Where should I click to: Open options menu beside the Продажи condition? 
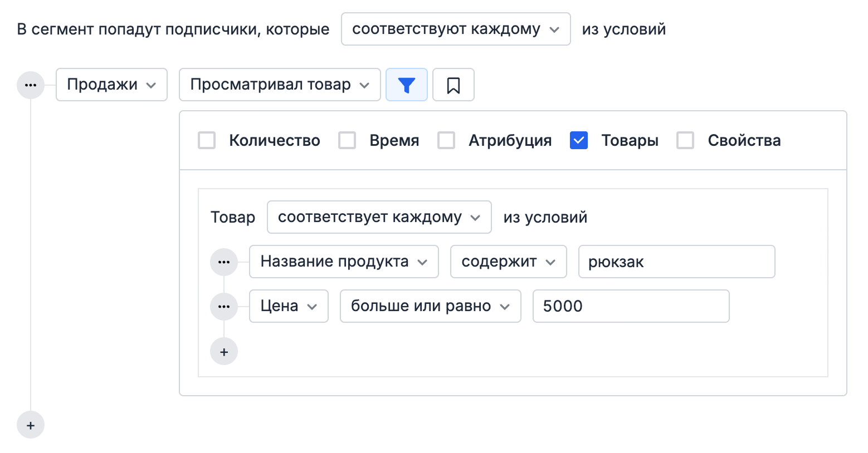pyautogui.click(x=31, y=85)
